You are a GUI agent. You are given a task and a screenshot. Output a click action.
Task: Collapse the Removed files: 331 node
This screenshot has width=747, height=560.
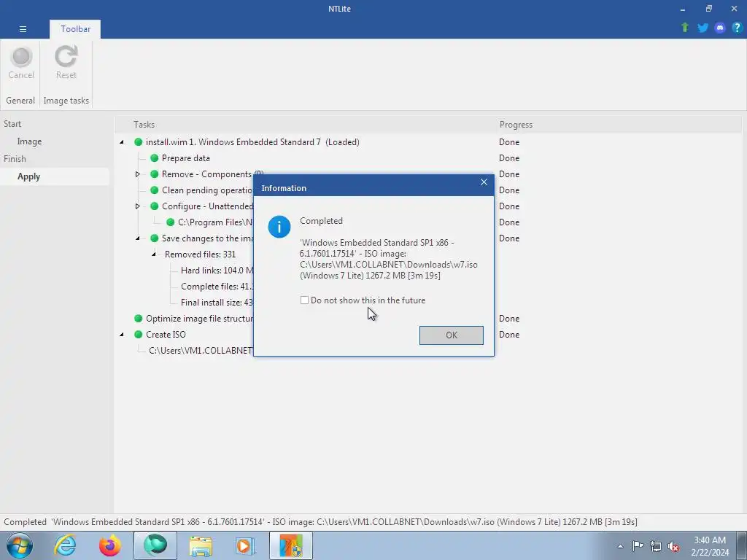[x=154, y=254]
